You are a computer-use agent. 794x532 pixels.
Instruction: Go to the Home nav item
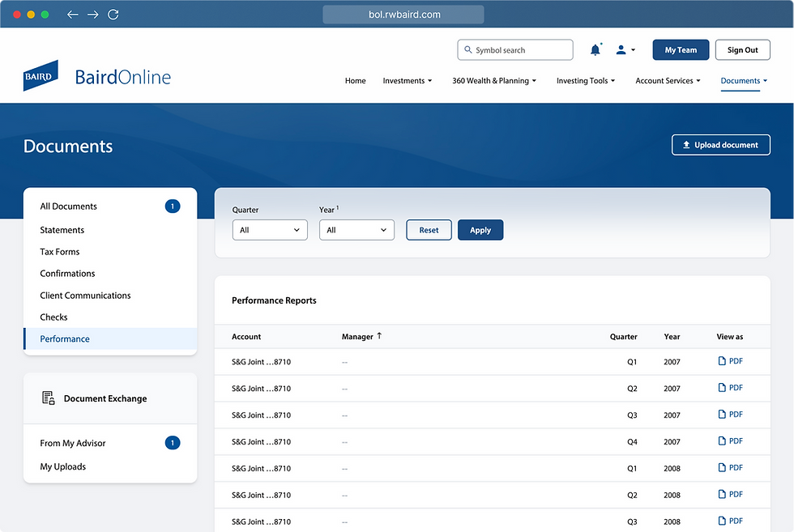(x=356, y=80)
